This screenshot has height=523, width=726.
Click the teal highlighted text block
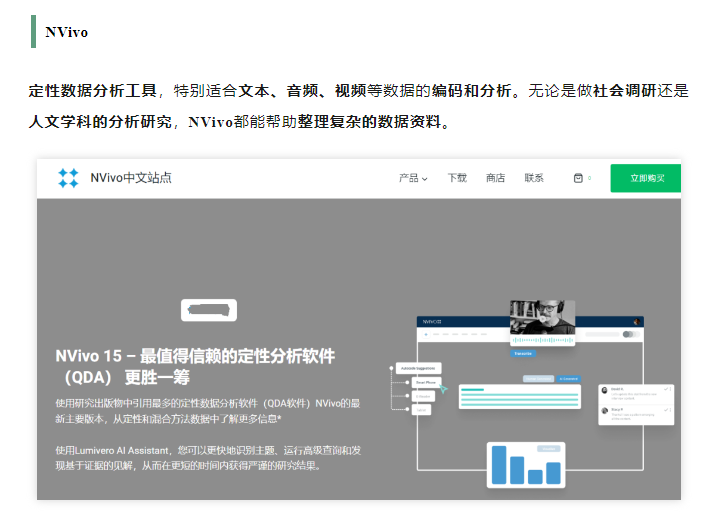(519, 397)
